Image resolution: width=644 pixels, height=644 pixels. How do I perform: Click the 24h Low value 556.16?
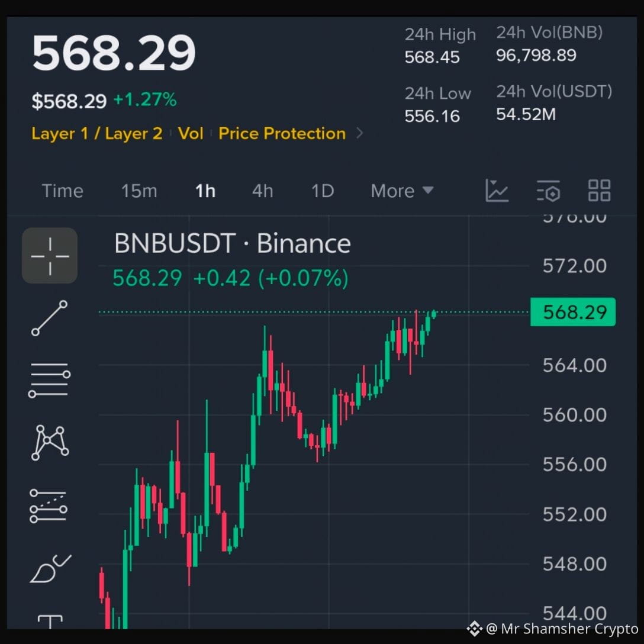click(x=432, y=116)
